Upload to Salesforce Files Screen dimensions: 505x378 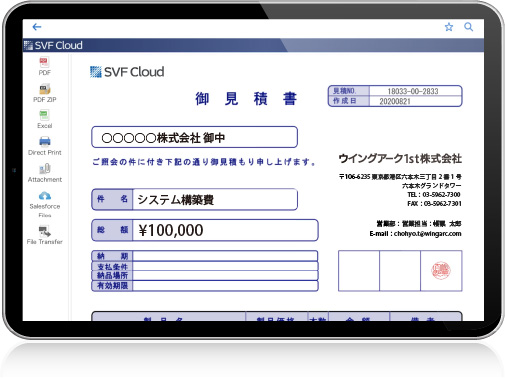point(45,204)
